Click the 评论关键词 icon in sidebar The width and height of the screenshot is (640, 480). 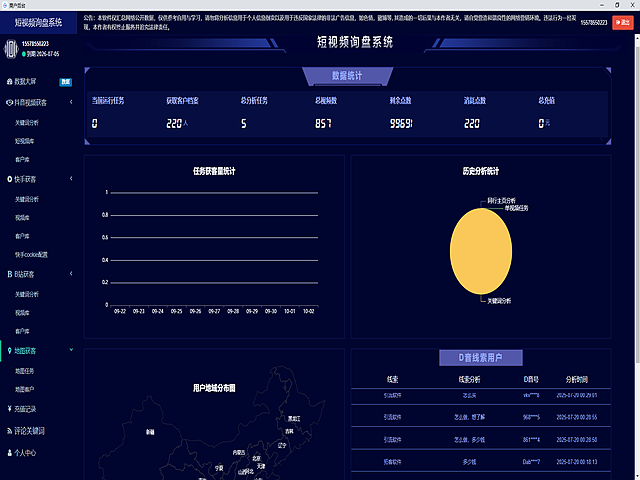click(9, 431)
